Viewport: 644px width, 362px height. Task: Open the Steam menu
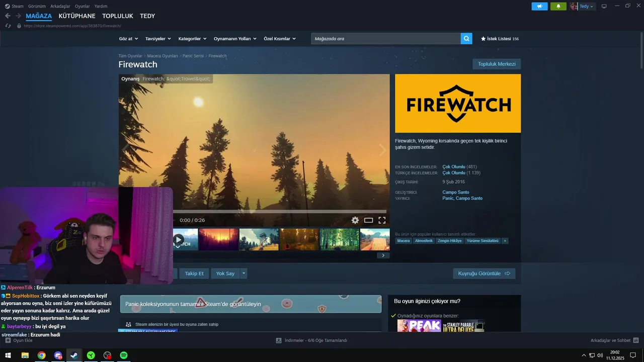click(14, 6)
